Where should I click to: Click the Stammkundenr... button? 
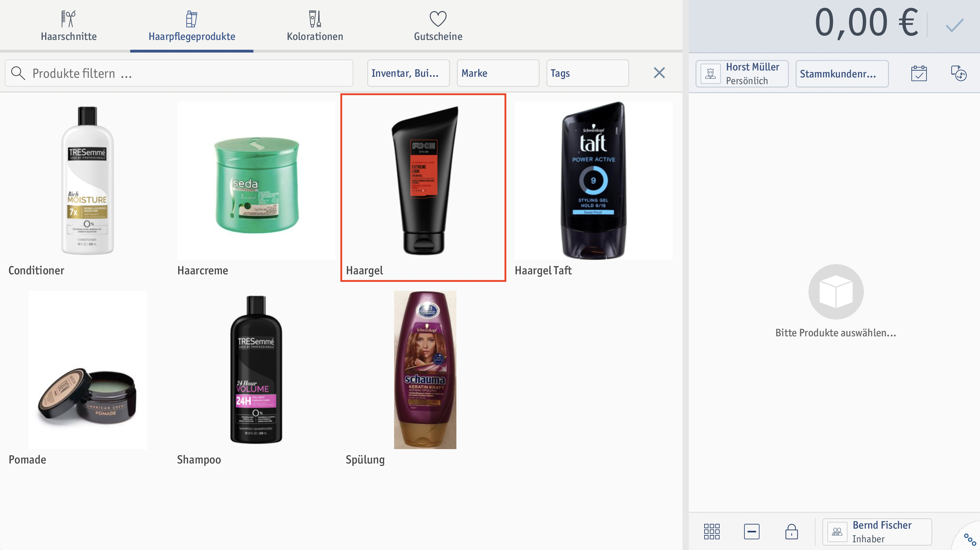[842, 74]
